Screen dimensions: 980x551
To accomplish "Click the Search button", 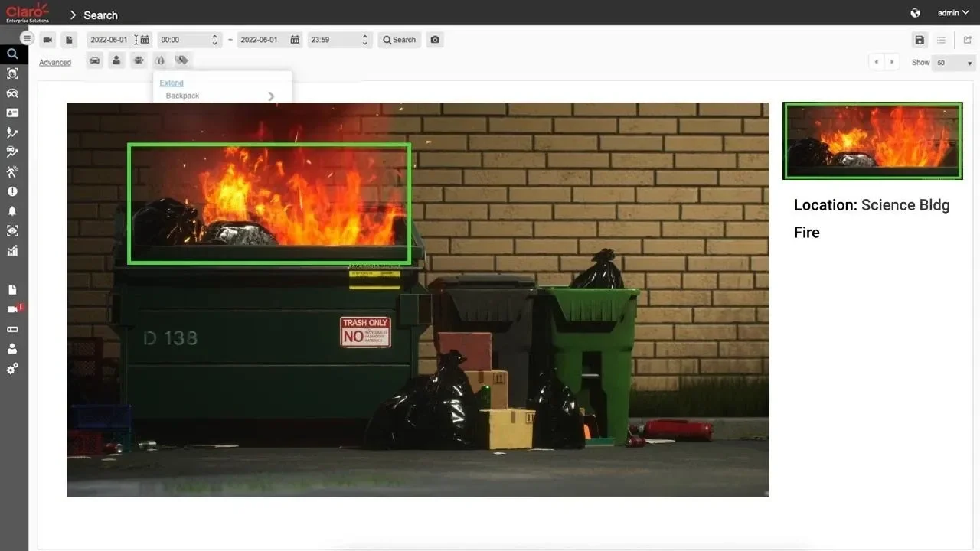I will click(x=399, y=39).
